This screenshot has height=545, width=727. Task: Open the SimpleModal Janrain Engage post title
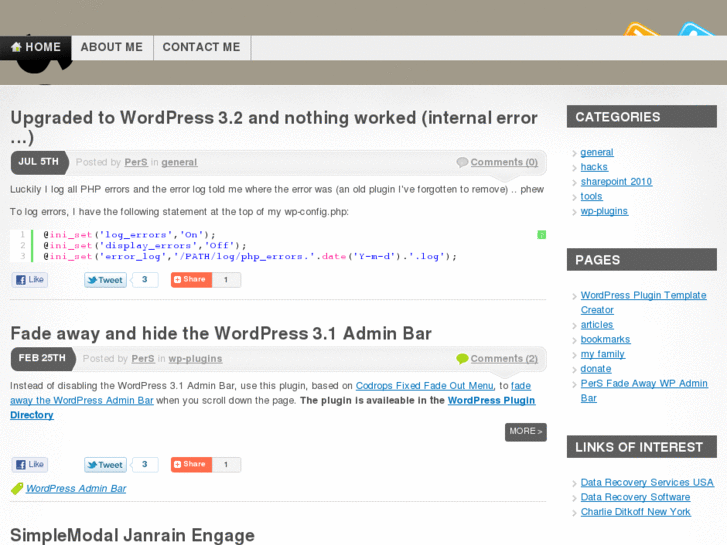[132, 535]
